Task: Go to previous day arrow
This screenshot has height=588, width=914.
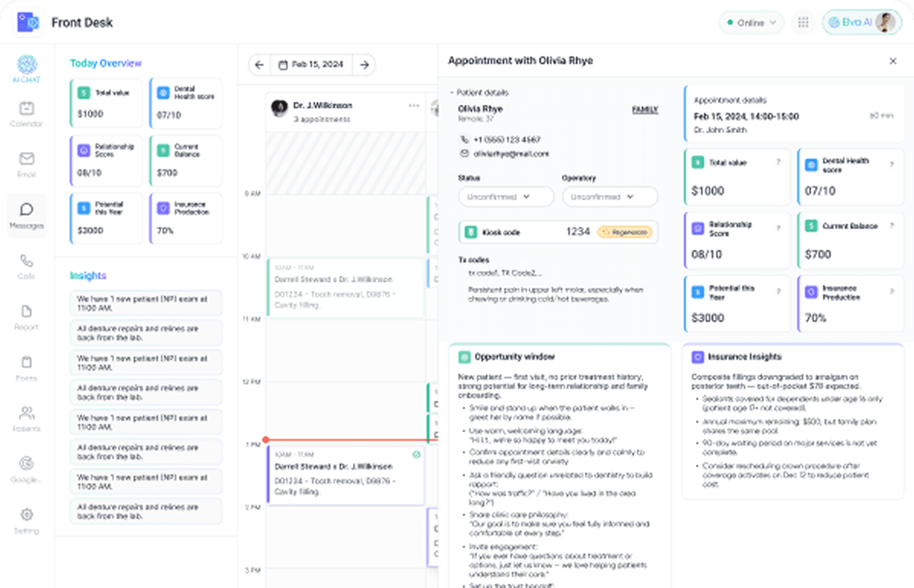Action: 260,65
